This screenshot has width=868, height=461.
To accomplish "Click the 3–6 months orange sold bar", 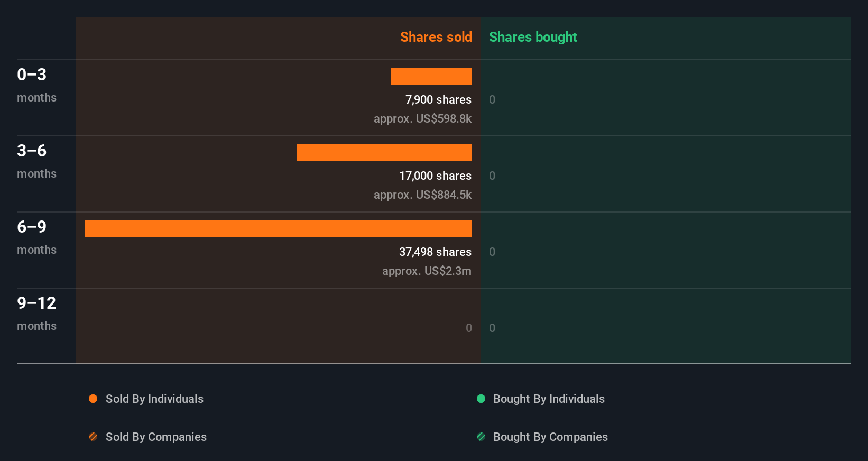I will pos(384,152).
